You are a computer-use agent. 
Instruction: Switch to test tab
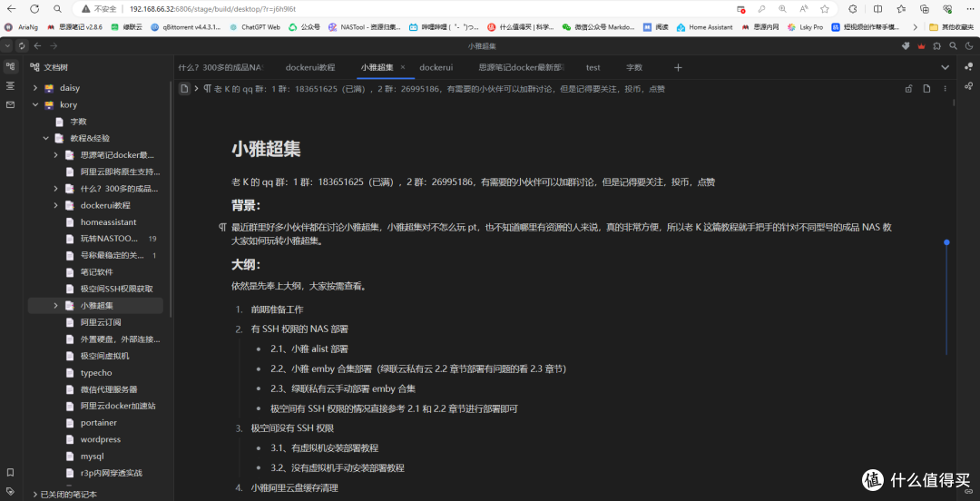point(593,67)
